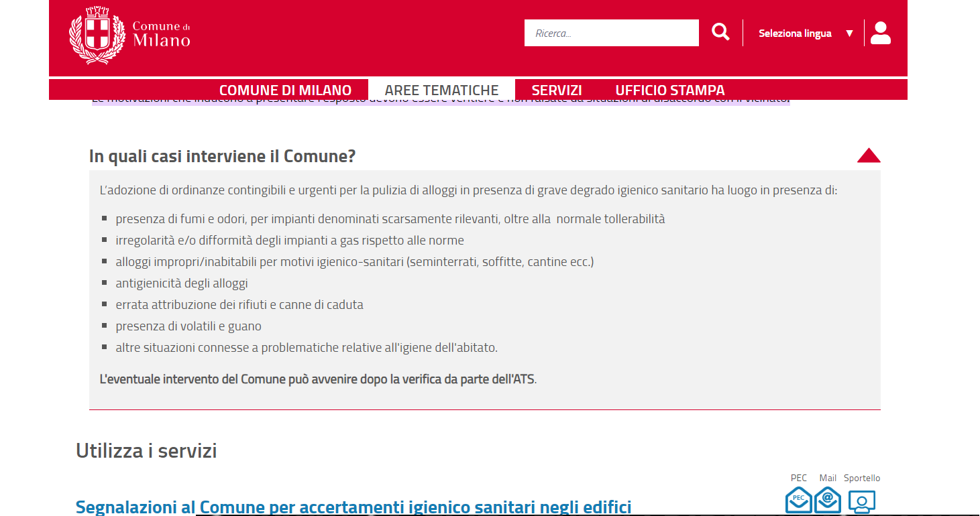The image size is (980, 516).
Task: Click the 'PEC' label text
Action: coord(799,478)
